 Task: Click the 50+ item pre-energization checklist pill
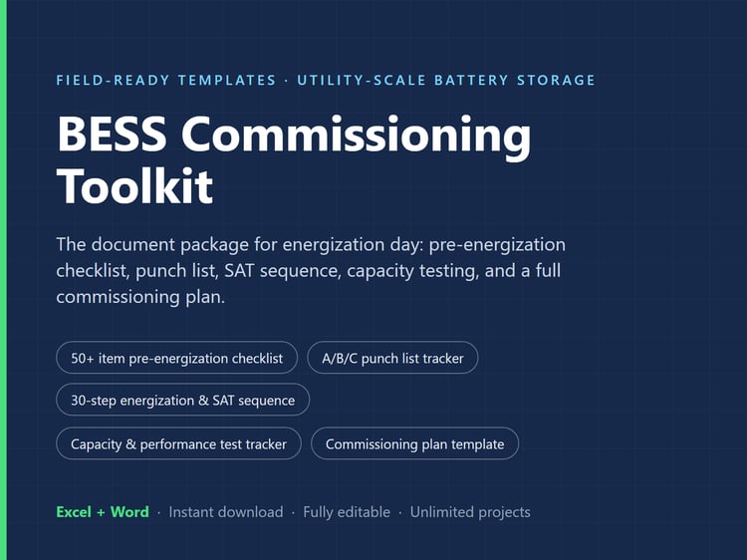click(176, 358)
